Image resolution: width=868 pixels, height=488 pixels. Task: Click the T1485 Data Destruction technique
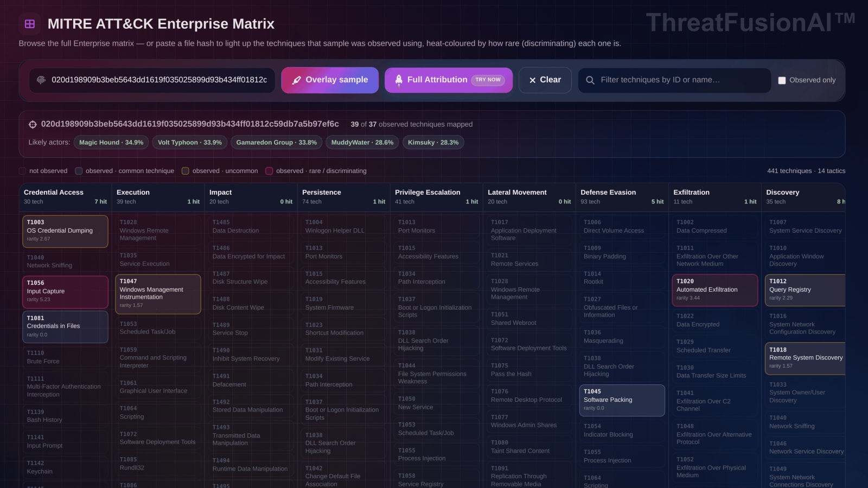pos(251,227)
